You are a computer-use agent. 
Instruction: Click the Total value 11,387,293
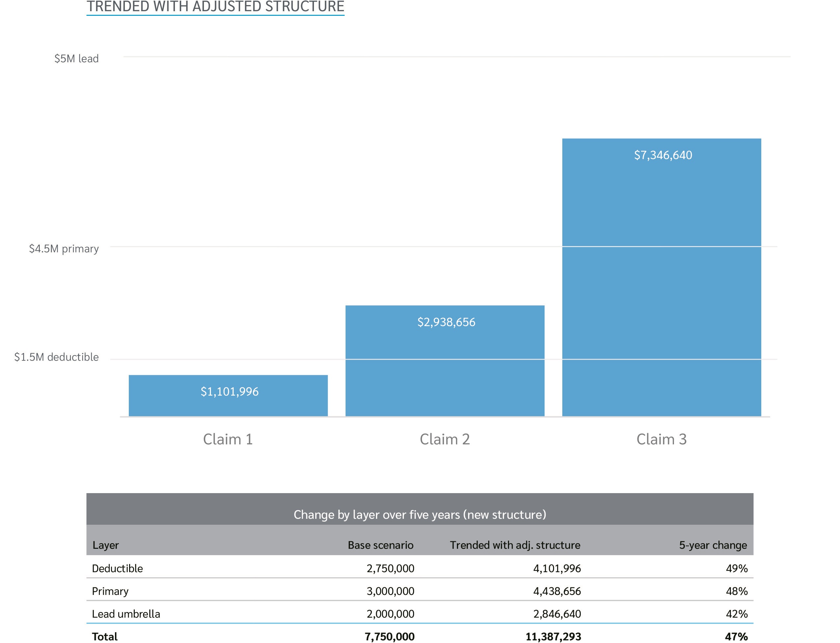(553, 636)
